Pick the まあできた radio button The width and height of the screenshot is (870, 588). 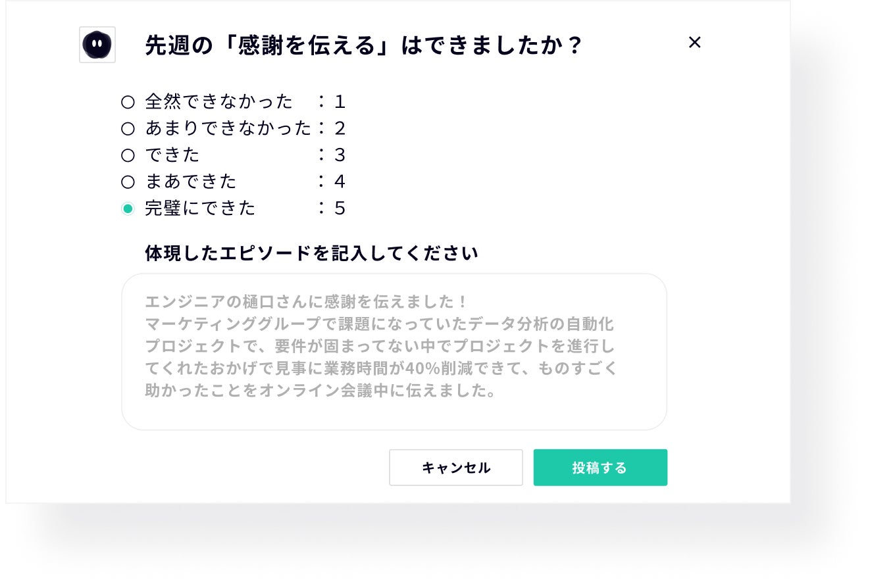128,182
